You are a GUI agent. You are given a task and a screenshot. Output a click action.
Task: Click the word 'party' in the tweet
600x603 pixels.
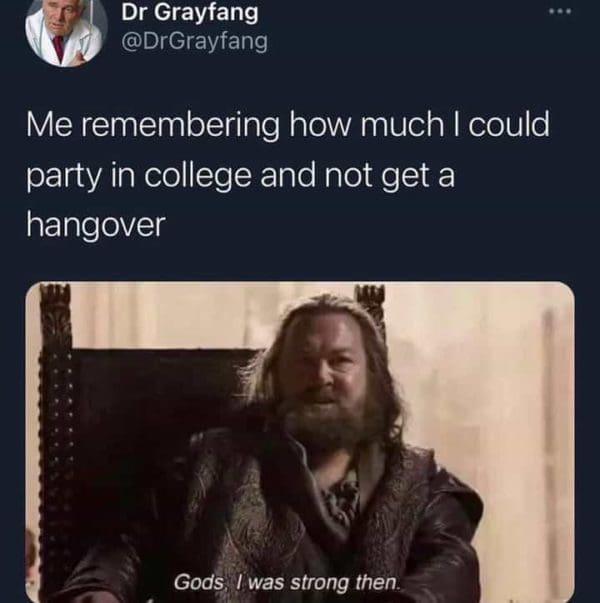click(64, 177)
